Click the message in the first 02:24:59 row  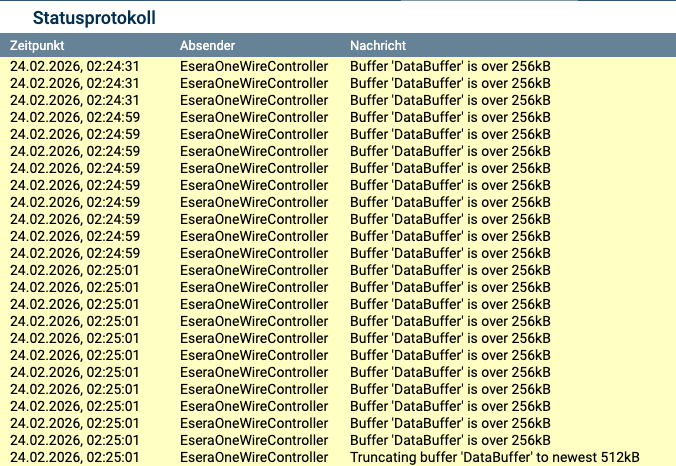pyautogui.click(x=450, y=117)
